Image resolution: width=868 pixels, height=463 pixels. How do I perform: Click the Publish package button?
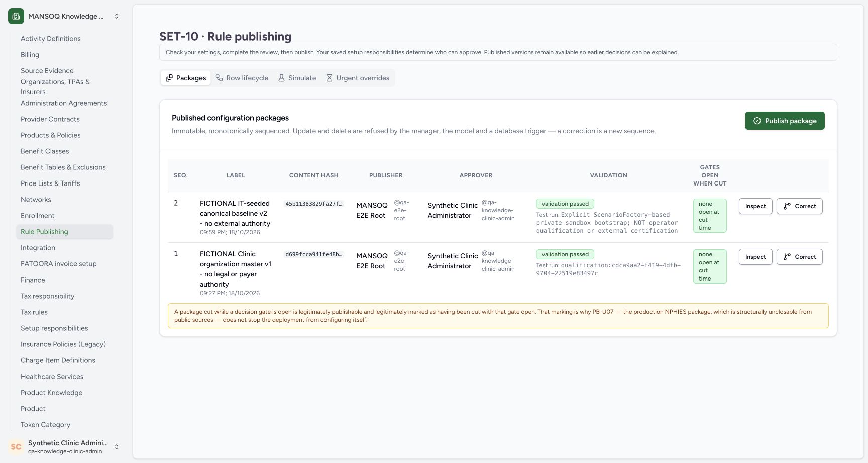[x=785, y=121]
